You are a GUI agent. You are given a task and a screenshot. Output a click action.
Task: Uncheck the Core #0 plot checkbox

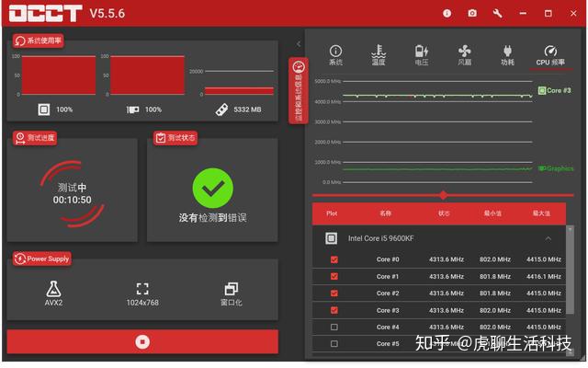pos(334,259)
